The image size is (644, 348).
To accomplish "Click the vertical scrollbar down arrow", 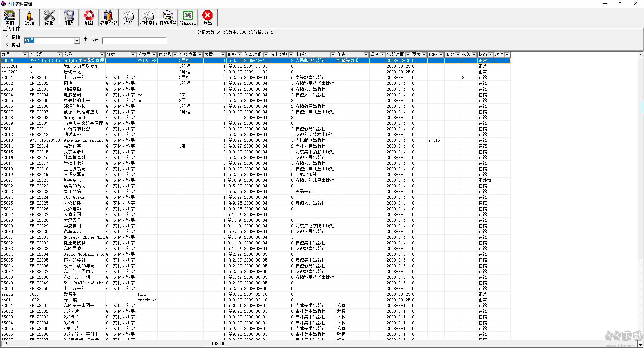I will [x=640, y=344].
